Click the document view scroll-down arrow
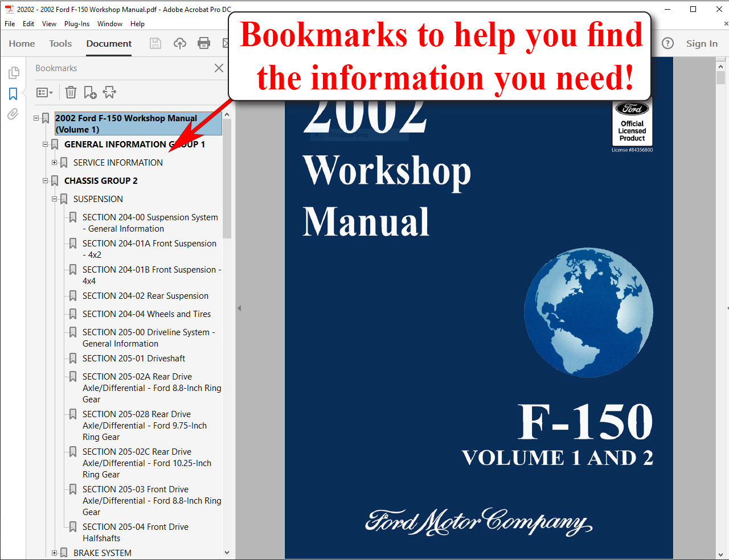Image resolution: width=729 pixels, height=560 pixels. pos(720,554)
